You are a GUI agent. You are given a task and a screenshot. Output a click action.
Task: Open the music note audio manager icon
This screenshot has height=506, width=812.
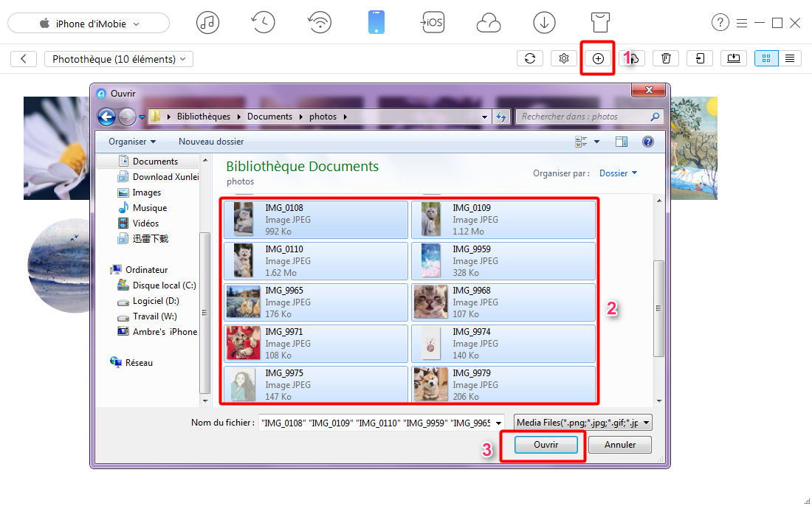pyautogui.click(x=207, y=23)
